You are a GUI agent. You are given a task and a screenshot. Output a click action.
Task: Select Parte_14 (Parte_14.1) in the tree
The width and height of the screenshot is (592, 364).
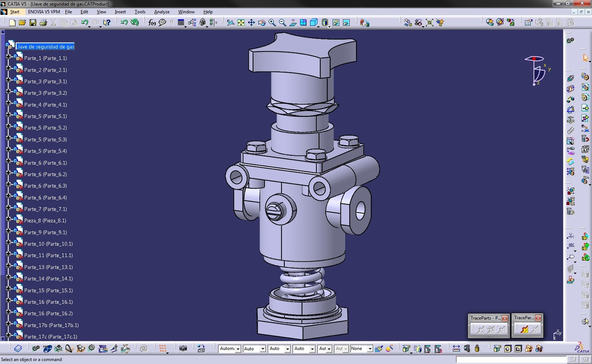[49, 278]
